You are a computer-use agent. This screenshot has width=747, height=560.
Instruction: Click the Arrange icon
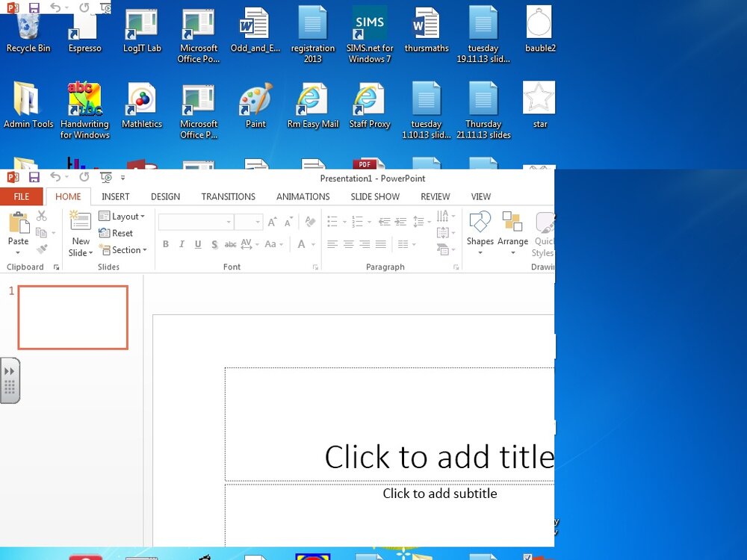(512, 222)
